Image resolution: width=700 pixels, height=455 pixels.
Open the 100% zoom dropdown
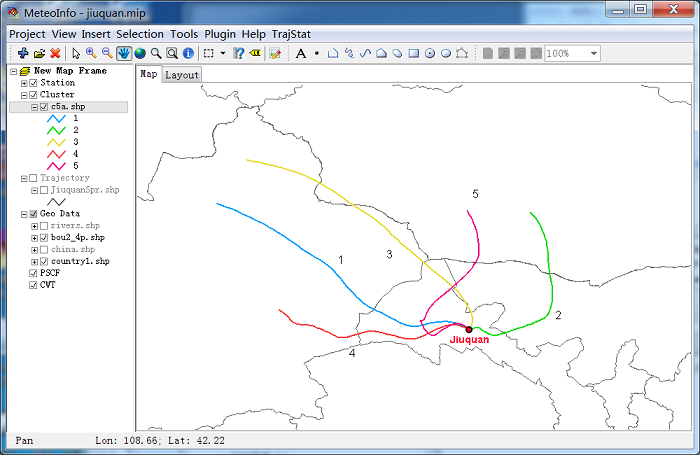[594, 53]
